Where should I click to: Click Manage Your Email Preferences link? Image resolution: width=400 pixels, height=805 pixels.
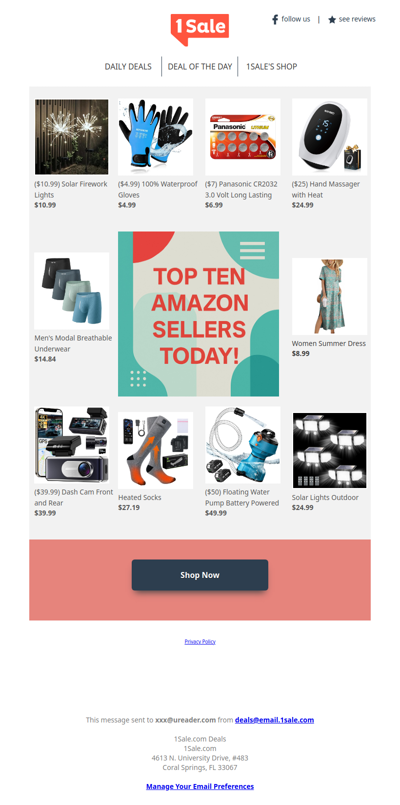coord(200,786)
